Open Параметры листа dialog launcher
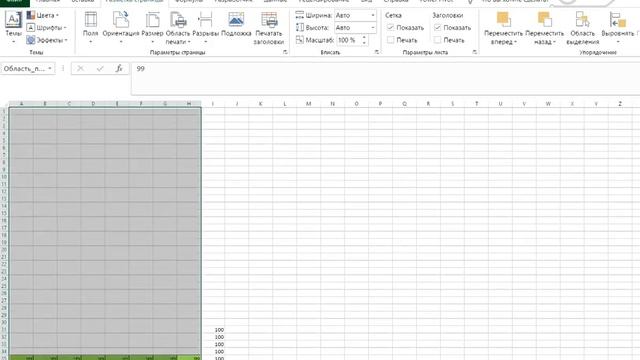 474,52
